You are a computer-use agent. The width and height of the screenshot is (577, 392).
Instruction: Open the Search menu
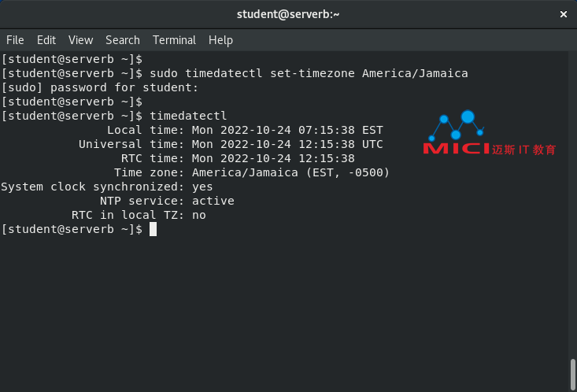click(x=123, y=40)
